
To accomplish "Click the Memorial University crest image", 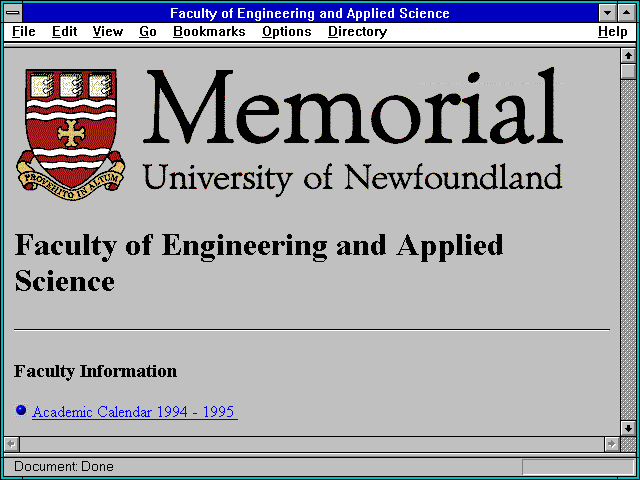I will click(x=71, y=135).
